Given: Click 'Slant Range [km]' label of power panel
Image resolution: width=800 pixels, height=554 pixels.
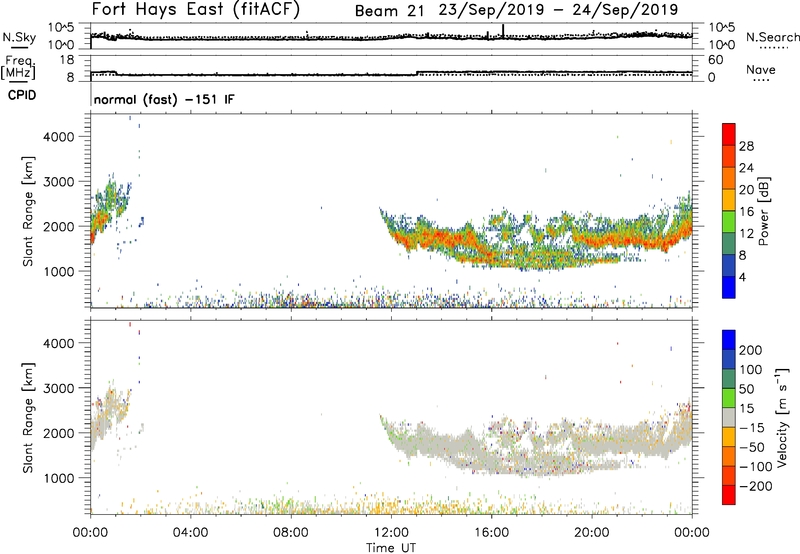Looking at the screenshot, I should pyautogui.click(x=28, y=211).
